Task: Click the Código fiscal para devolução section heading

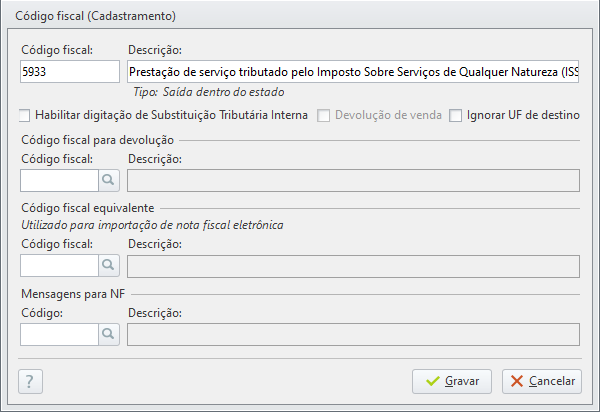Action: [x=98, y=140]
